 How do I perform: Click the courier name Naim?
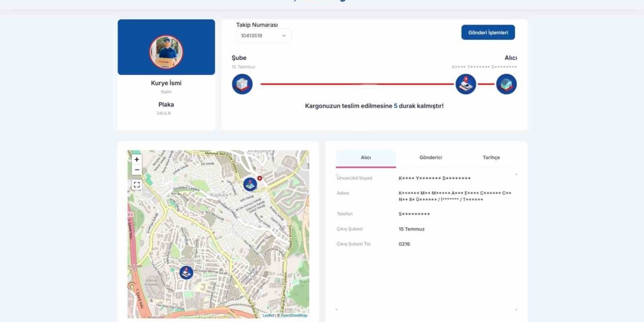tap(166, 92)
